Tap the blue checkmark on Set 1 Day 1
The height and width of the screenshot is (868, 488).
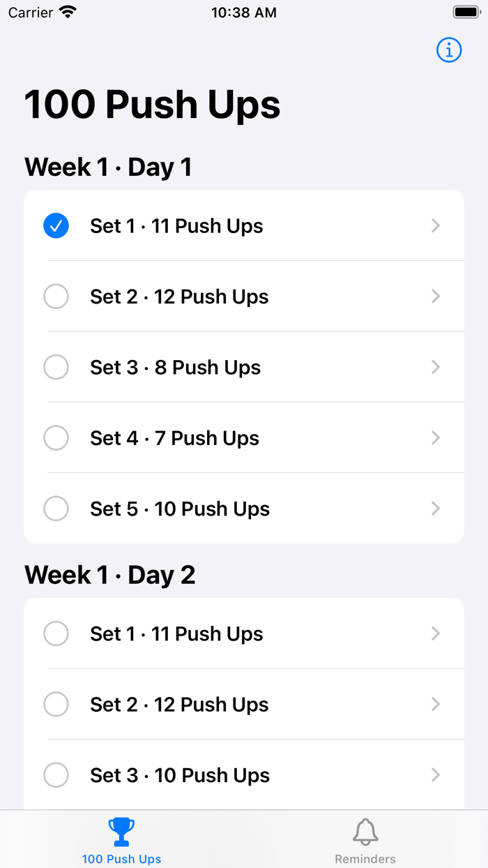click(56, 225)
